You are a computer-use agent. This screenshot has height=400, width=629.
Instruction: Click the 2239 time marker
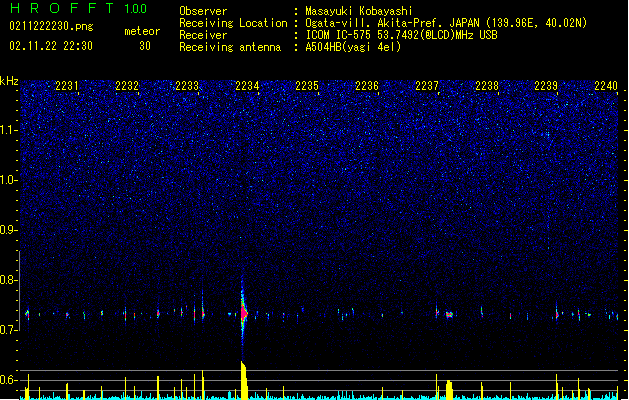click(546, 86)
